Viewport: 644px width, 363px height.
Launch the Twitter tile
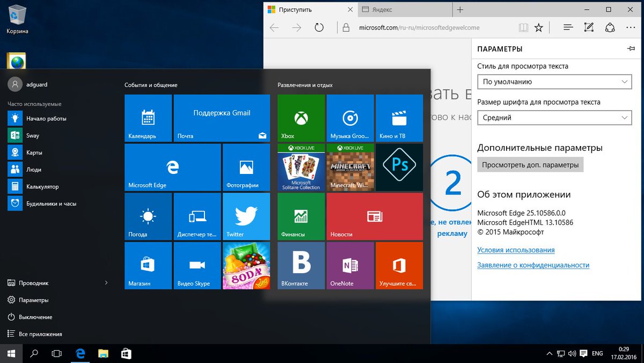246,216
